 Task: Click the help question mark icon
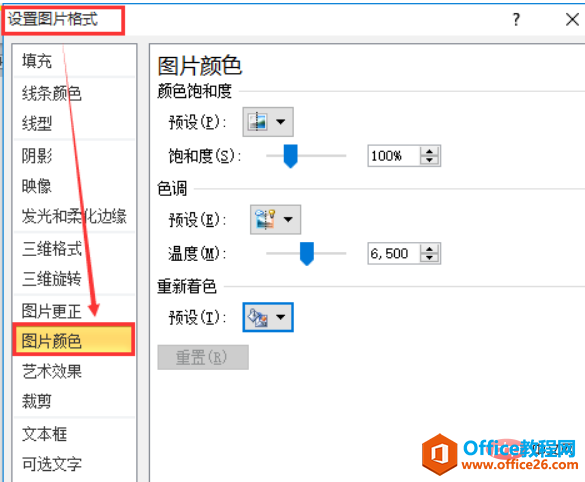[516, 19]
